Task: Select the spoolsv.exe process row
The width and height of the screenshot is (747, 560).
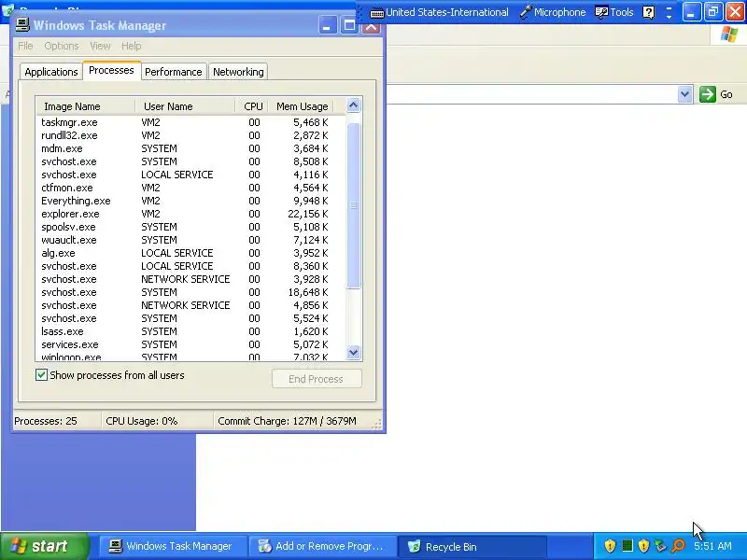Action: coord(190,227)
